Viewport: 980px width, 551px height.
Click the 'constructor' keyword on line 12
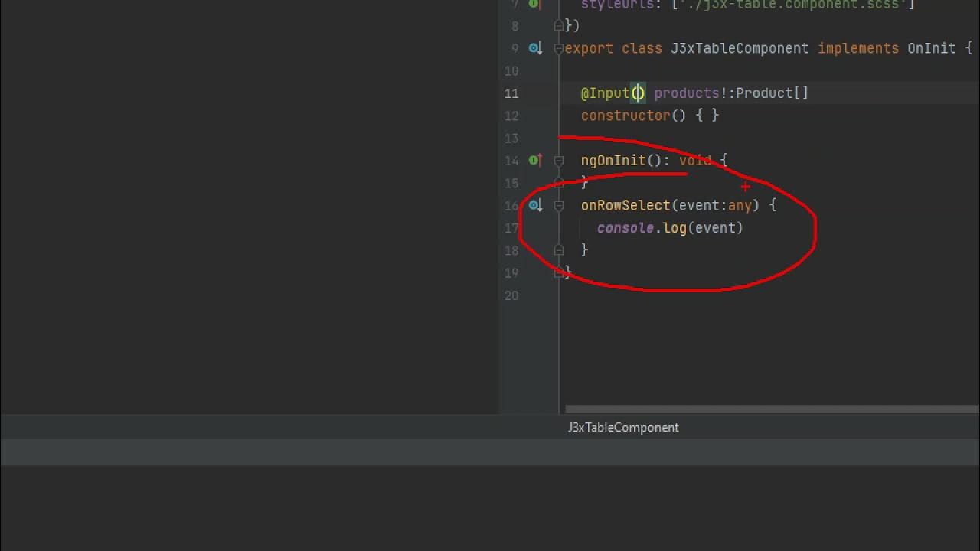pos(626,116)
